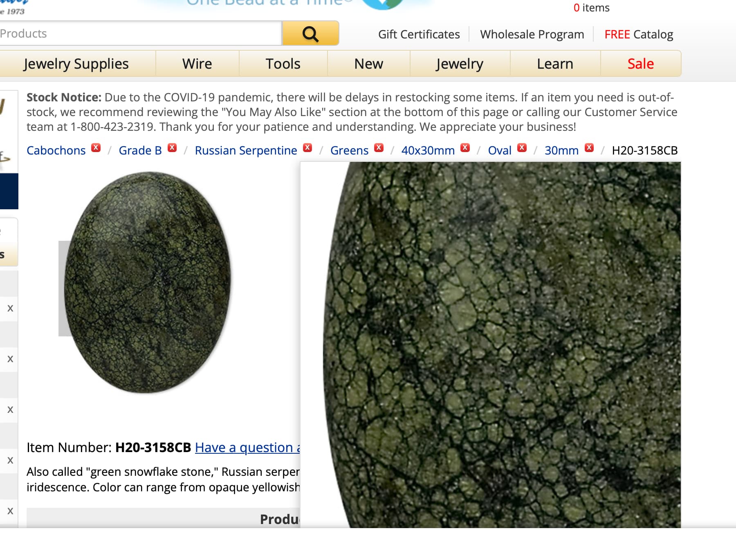The width and height of the screenshot is (736, 560).
Task: Go to Gift Certificates
Action: (x=419, y=34)
